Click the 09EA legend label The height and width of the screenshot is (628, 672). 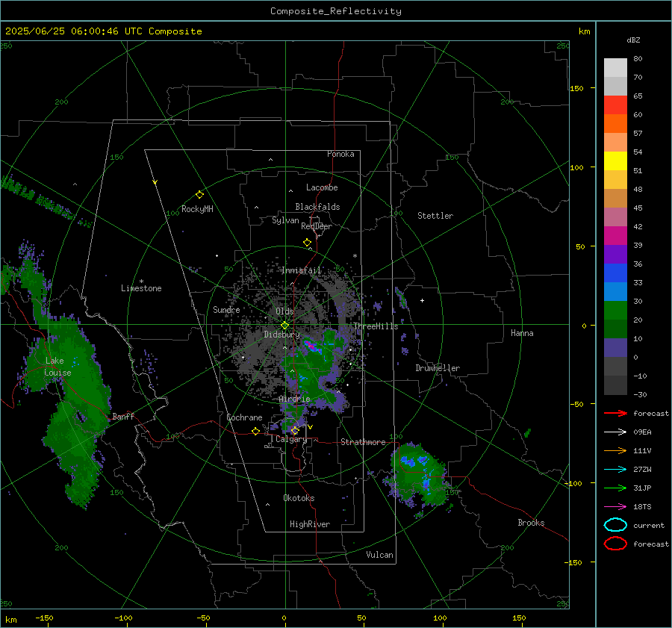pos(642,432)
